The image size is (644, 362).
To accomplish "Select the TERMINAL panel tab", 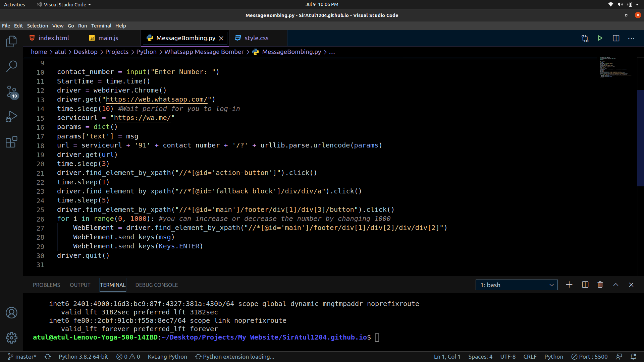I will click(x=113, y=285).
